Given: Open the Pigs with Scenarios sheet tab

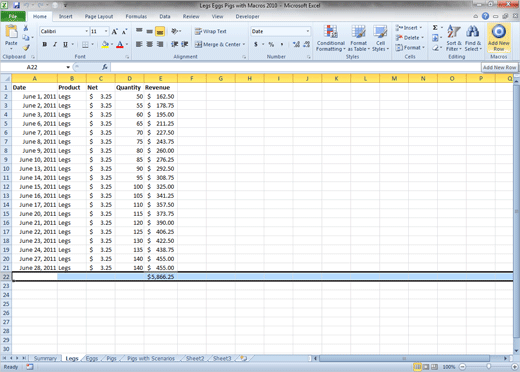Looking at the screenshot, I should (151, 358).
